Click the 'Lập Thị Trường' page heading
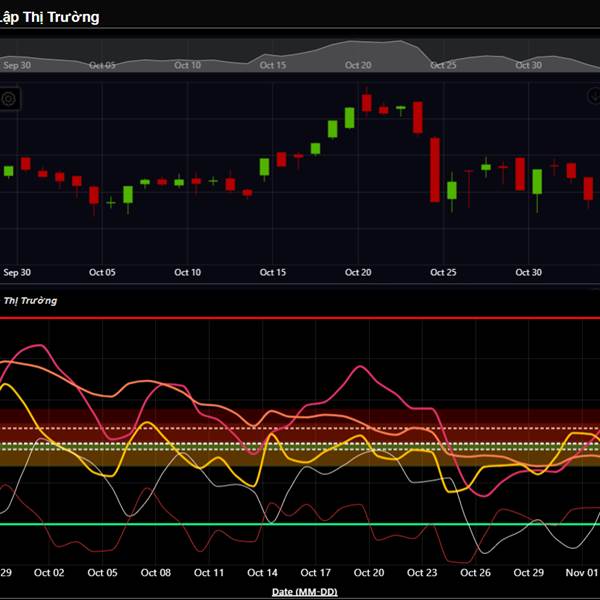This screenshot has height=600, width=600. (x=49, y=17)
